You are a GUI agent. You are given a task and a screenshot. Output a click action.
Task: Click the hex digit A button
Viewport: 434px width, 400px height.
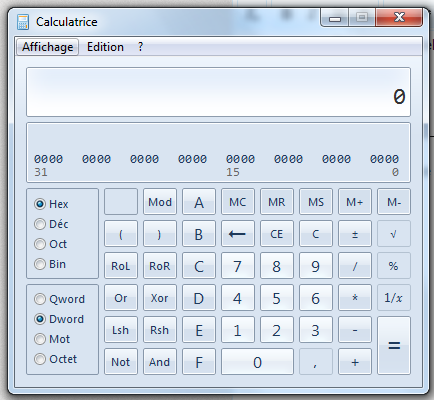[199, 202]
